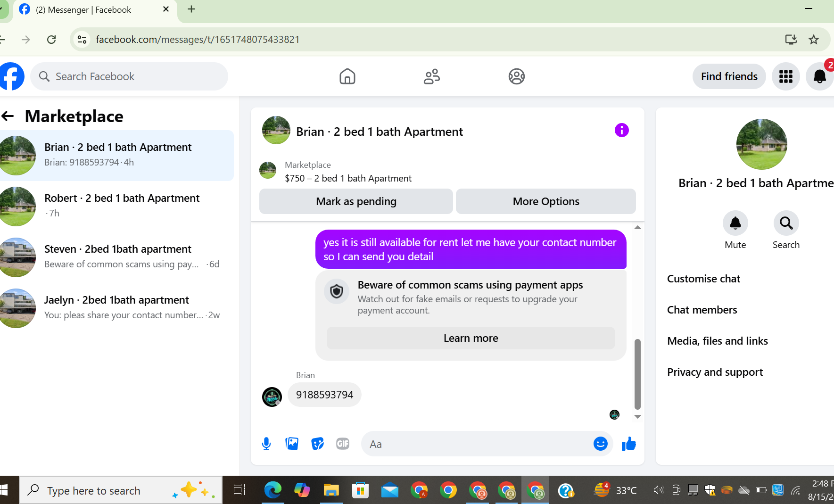Open Microsoft Edge in taskbar
Image resolution: width=834 pixels, height=504 pixels.
[x=272, y=491]
